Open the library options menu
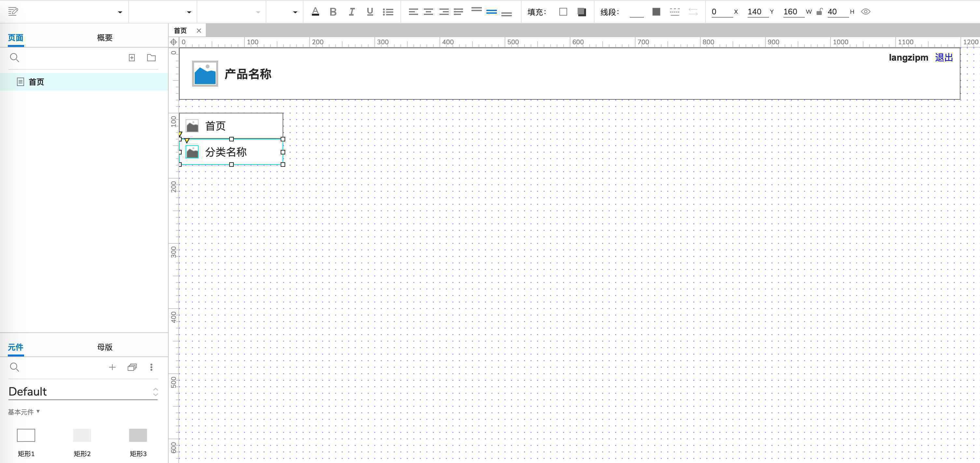Image resolution: width=980 pixels, height=463 pixels. pyautogui.click(x=151, y=367)
